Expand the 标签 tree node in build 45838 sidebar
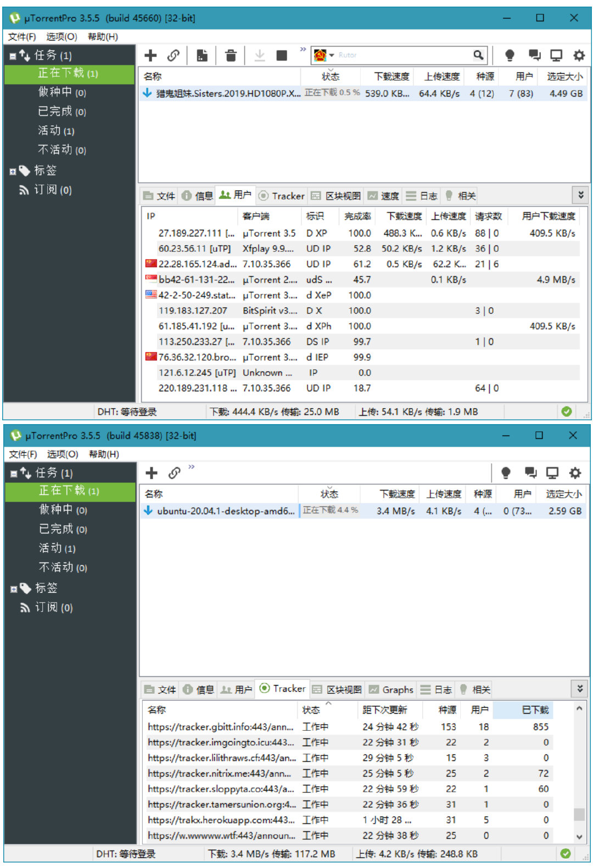This screenshot has height=868, width=593. click(14, 589)
